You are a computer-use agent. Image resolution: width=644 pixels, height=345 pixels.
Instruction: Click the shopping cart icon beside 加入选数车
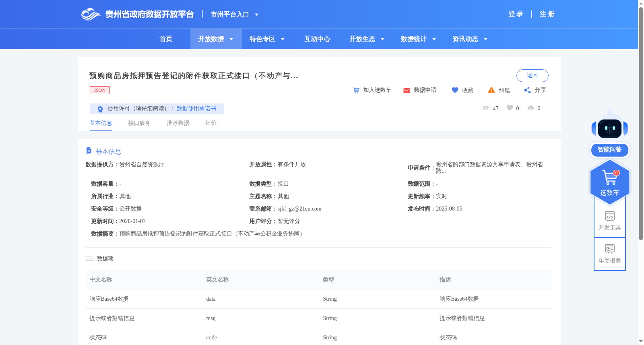point(356,90)
